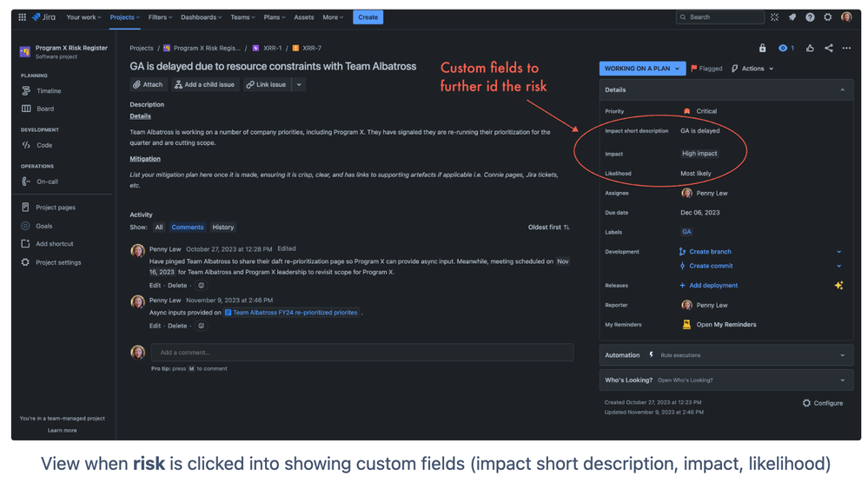Open the more actions ellipsis menu
The width and height of the screenshot is (868, 489).
846,48
